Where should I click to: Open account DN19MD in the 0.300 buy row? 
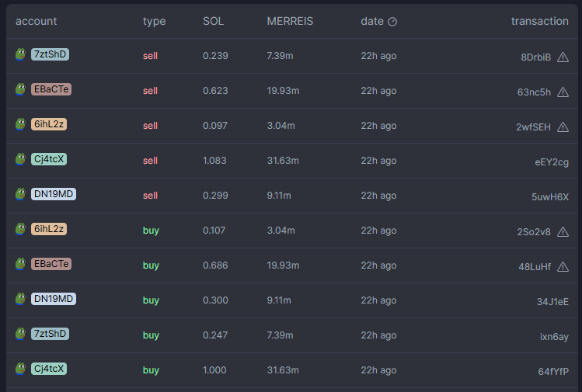pos(54,299)
